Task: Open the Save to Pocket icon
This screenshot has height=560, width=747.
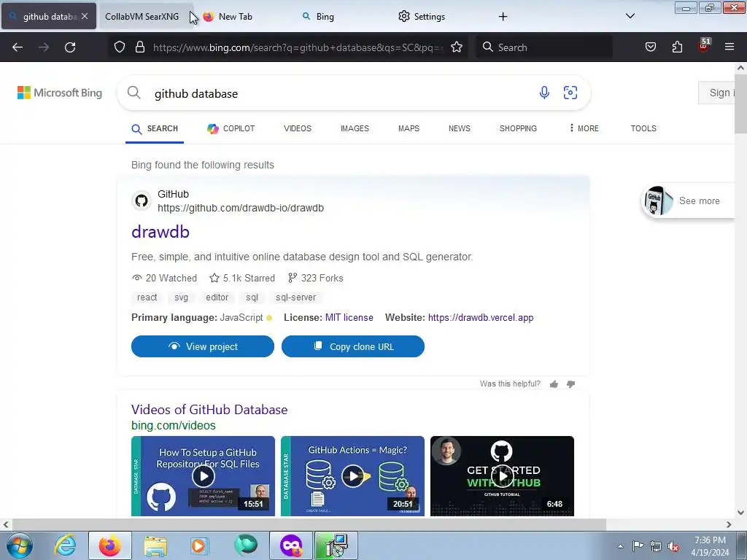Action: [x=650, y=47]
